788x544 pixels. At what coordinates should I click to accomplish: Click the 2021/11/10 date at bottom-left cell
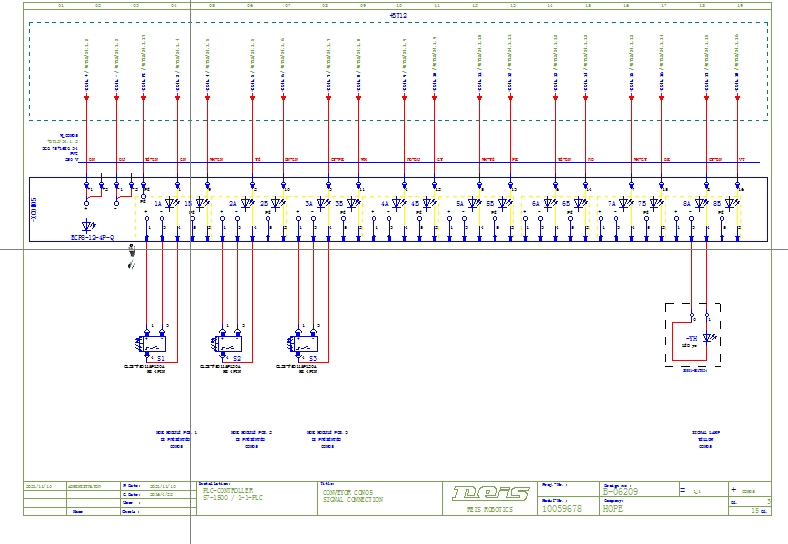coord(38,486)
